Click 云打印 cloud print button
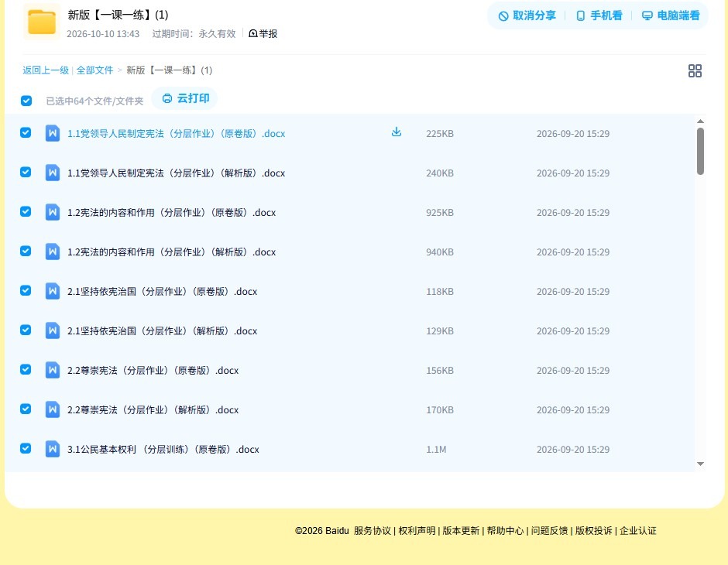Screen dimensions: 728x565 click(185, 98)
